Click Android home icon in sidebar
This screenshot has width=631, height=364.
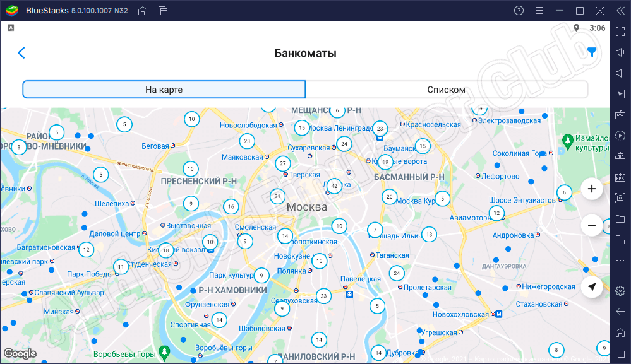coord(620,332)
